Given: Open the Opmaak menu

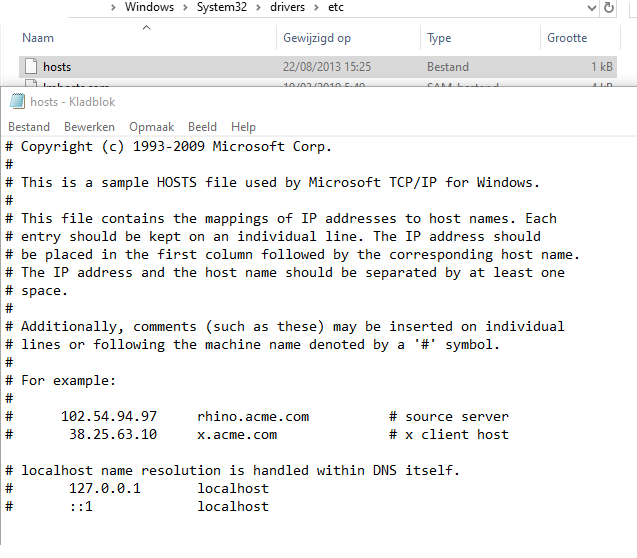Looking at the screenshot, I should click(152, 127).
